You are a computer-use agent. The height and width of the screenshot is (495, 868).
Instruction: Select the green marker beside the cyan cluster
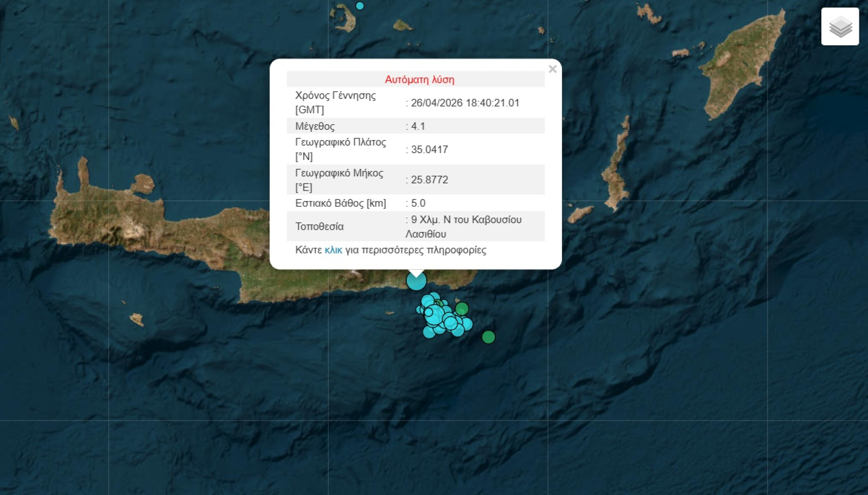point(462,309)
